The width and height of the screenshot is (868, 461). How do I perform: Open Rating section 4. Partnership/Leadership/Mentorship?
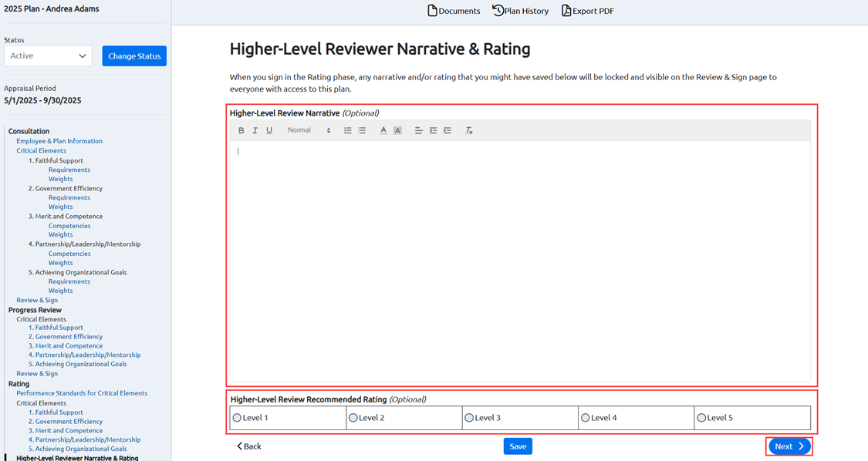point(85,439)
